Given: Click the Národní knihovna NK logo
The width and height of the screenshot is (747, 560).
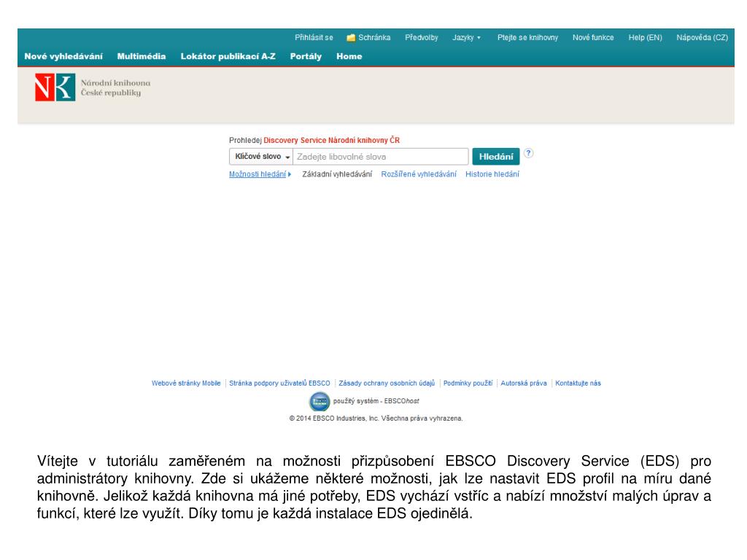Looking at the screenshot, I should point(55,87).
